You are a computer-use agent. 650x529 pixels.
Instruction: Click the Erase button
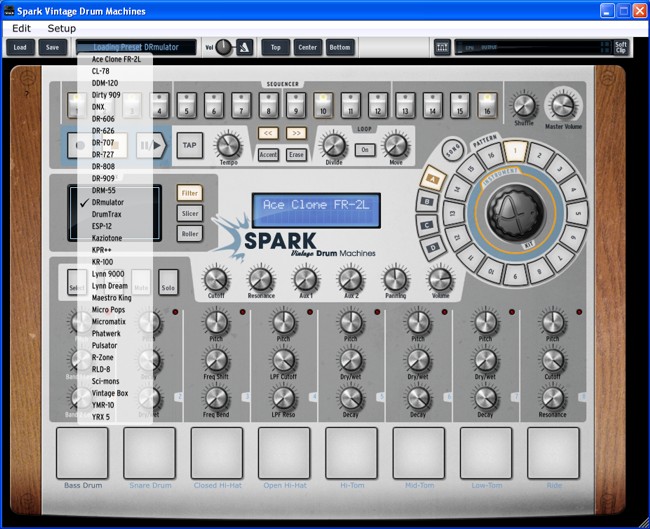[296, 155]
